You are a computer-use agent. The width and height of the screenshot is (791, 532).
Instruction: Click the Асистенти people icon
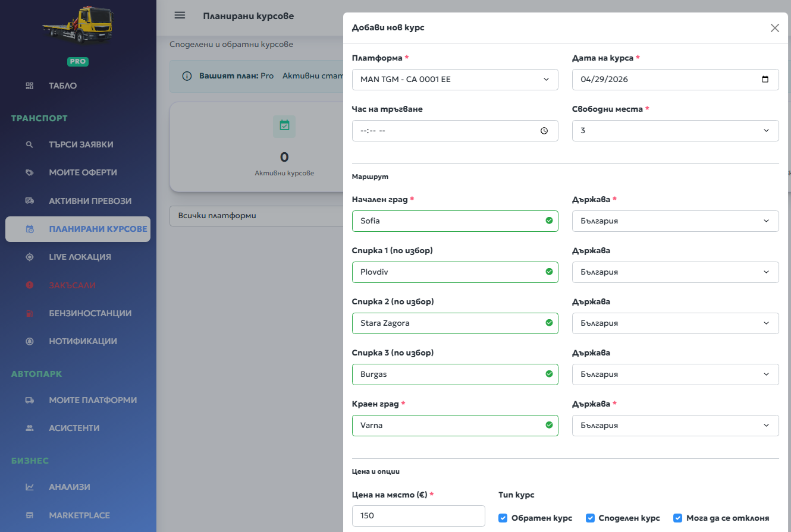coord(30,428)
